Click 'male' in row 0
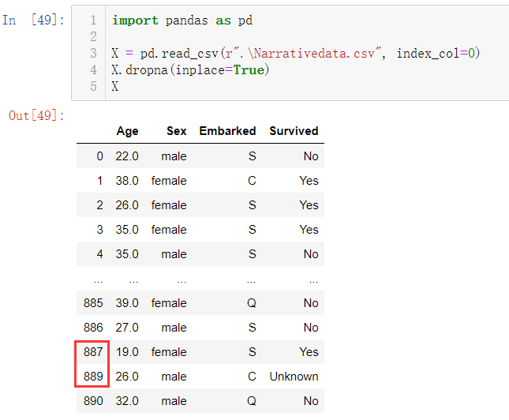This screenshot has width=509, height=420. click(174, 156)
